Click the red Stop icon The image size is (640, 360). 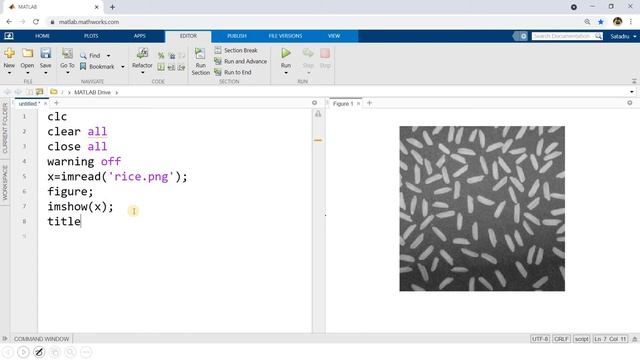(x=325, y=53)
